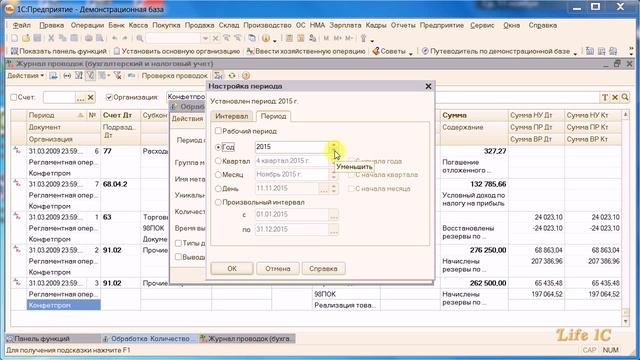
Task: Select the Квартал radio button
Action: click(218, 161)
